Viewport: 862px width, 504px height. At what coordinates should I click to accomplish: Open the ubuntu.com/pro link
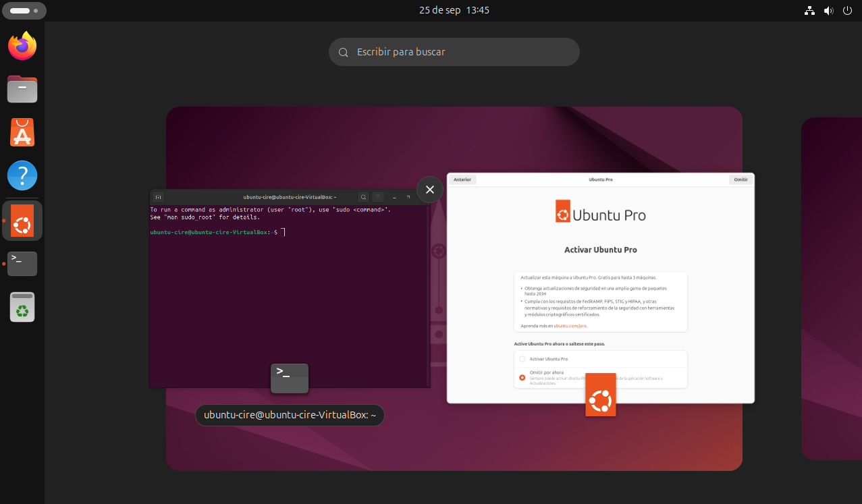click(570, 326)
